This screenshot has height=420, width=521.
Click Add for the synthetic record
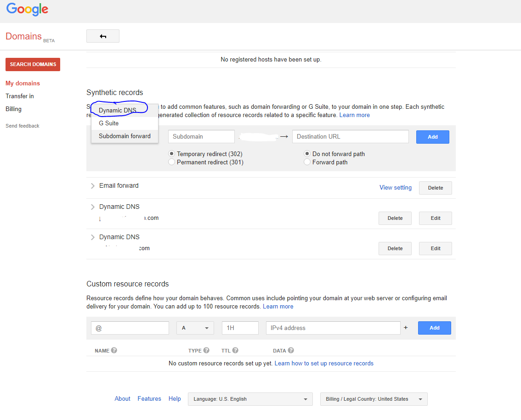[433, 137]
